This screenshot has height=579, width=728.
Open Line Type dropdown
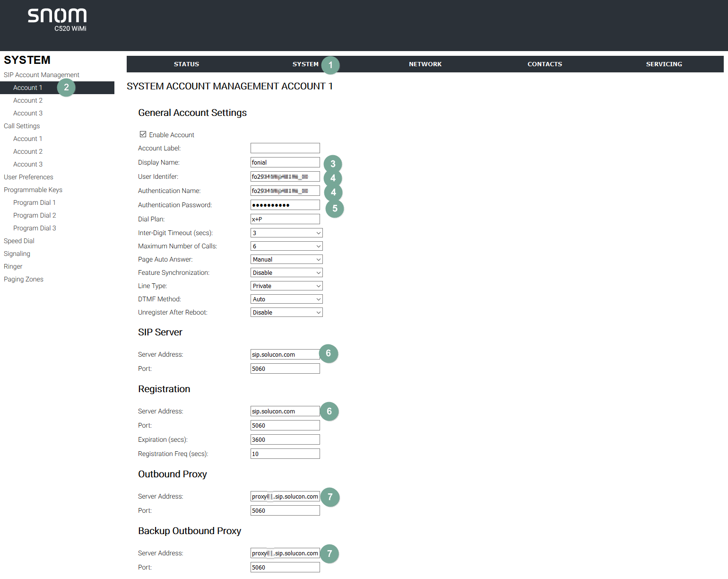pos(286,286)
